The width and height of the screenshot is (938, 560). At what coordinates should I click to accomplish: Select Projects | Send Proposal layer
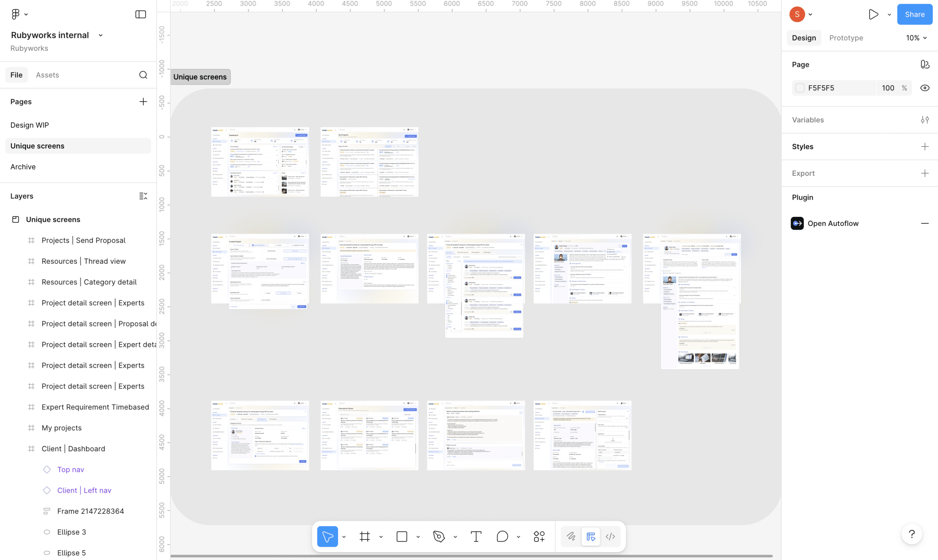click(83, 240)
